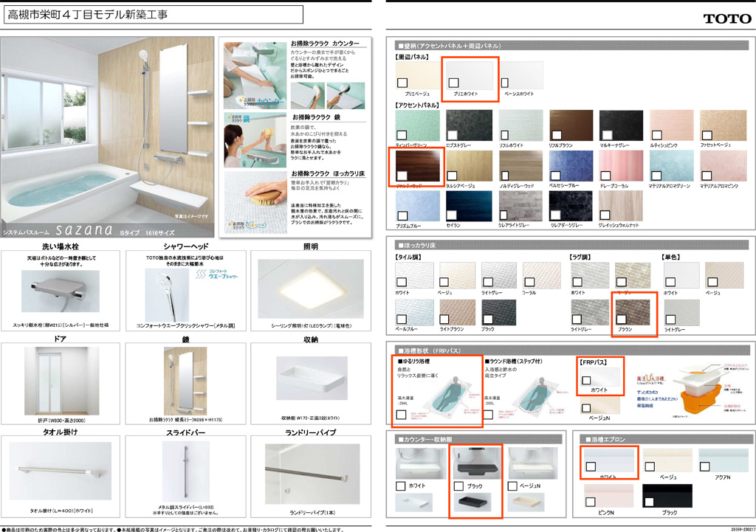This screenshot has height=532, width=756.
Task: Select the ティンバーグリーン accent panel swatch
Action: [x=418, y=125]
